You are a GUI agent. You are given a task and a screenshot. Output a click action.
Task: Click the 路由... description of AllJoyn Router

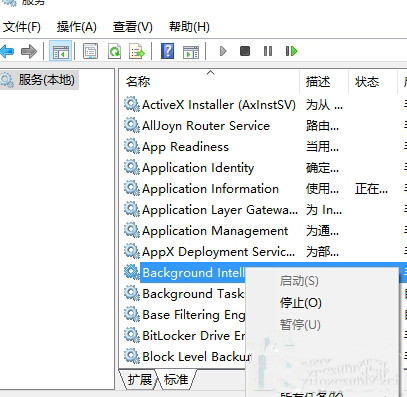coord(322,126)
